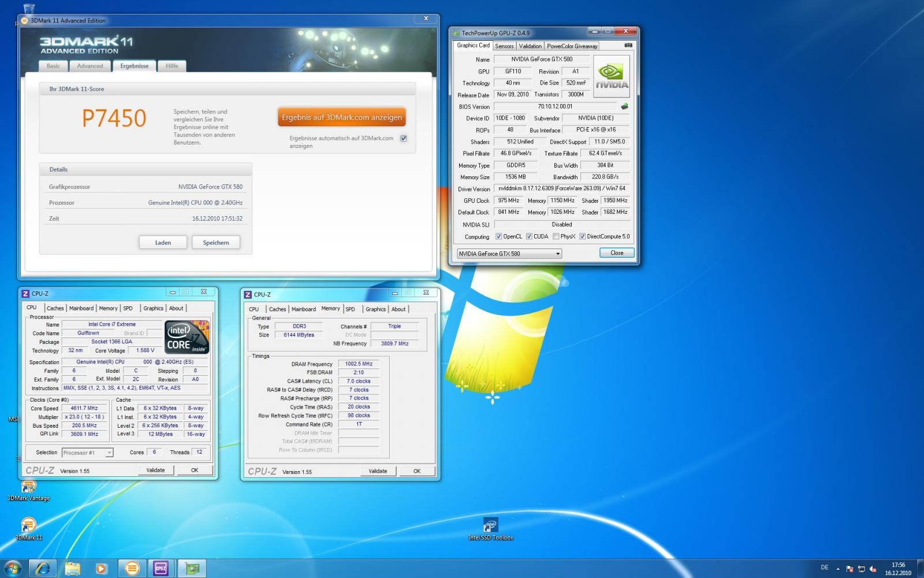The image size is (924, 578).
Task: Open the 3DMark 11 desktop shortcut
Action: (x=28, y=529)
